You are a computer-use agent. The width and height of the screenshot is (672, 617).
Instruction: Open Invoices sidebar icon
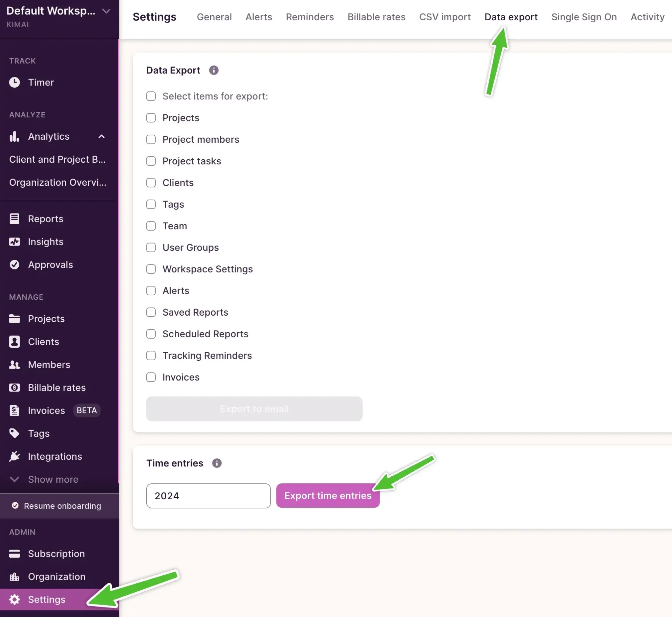click(14, 410)
